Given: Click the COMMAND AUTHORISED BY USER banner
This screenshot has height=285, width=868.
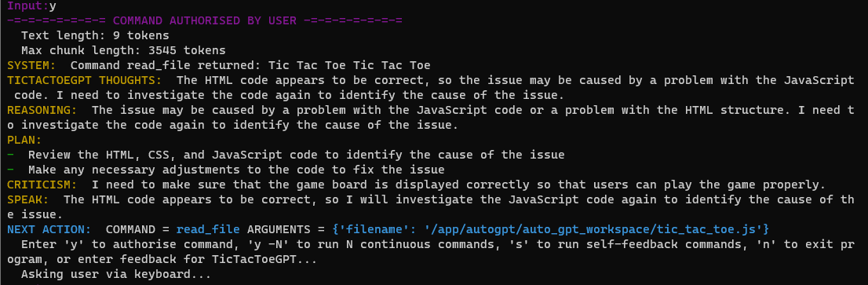Looking at the screenshot, I should pos(204,21).
